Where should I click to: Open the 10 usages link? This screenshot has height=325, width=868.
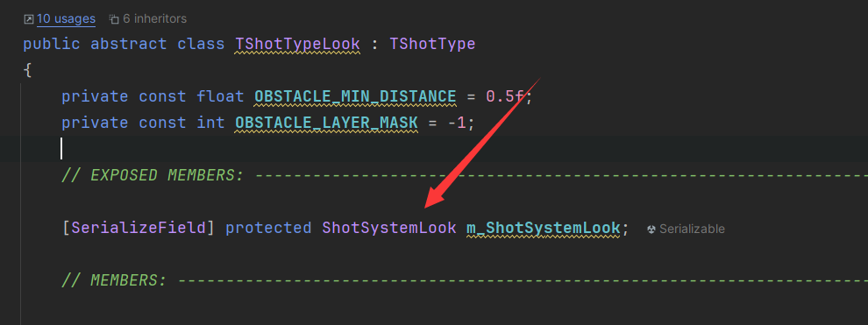pyautogui.click(x=66, y=18)
